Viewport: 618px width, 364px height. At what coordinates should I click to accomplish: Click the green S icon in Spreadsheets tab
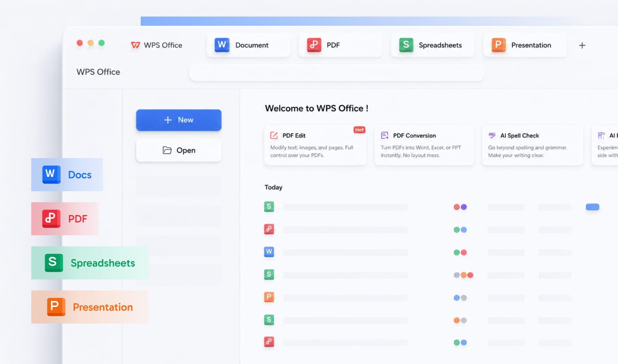[406, 45]
